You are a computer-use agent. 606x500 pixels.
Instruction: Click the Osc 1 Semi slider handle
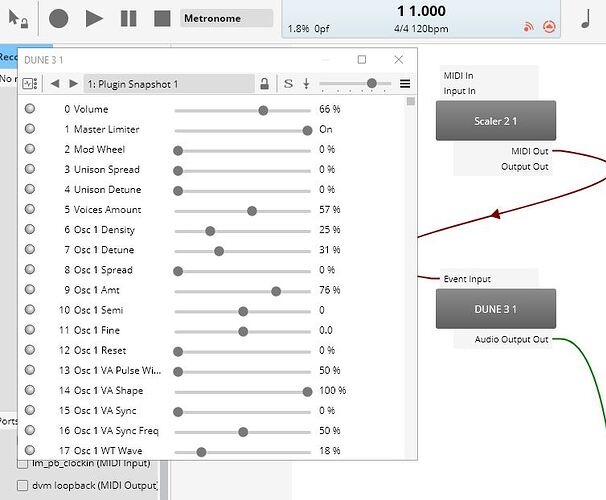click(243, 311)
